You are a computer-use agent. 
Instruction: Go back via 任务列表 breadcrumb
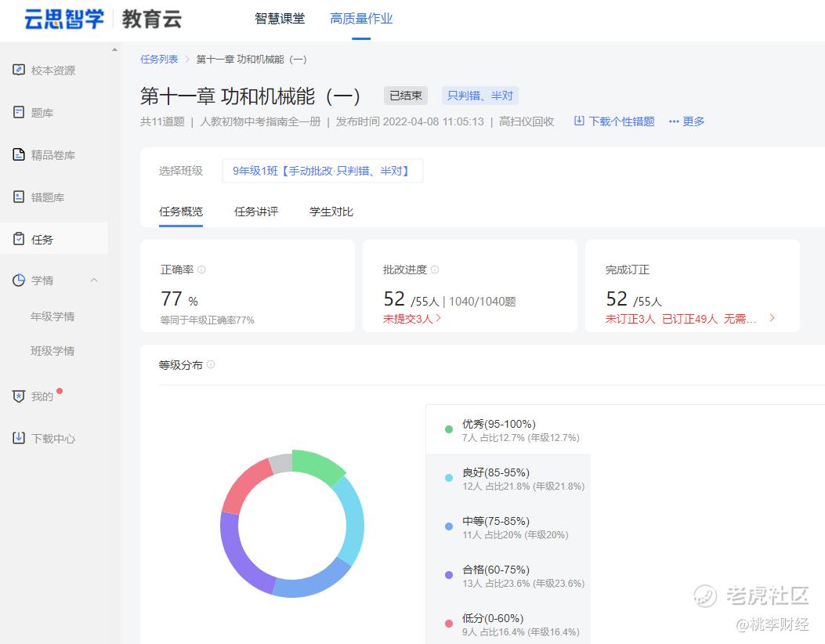pos(159,60)
